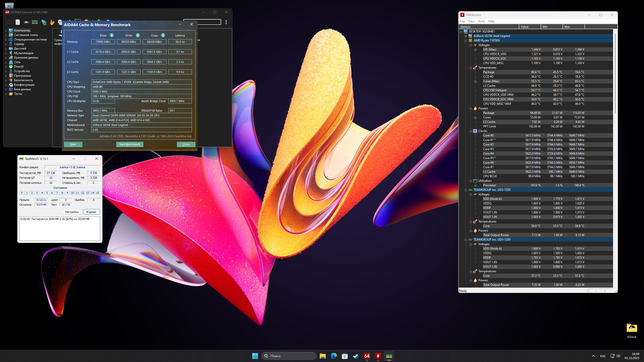The height and width of the screenshot is (362, 644).
Task: Open AIDA64 three-dot overflow menu
Action: (226, 22)
